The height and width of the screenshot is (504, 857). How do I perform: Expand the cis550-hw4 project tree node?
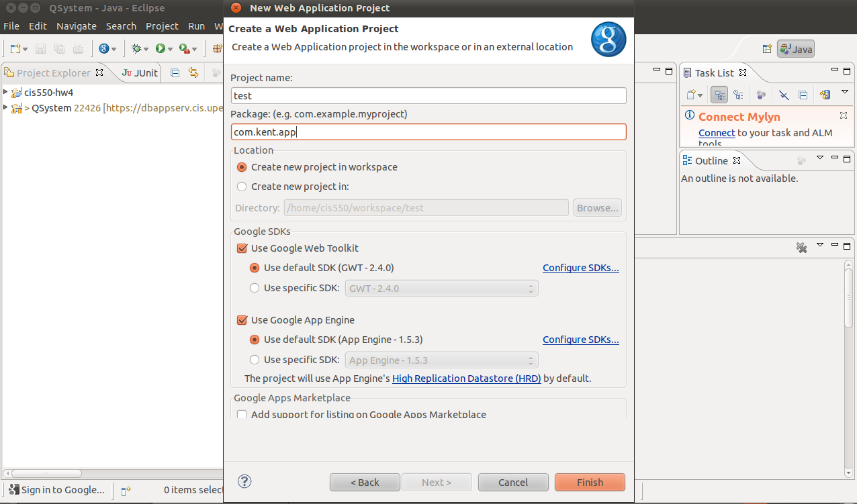(x=5, y=92)
